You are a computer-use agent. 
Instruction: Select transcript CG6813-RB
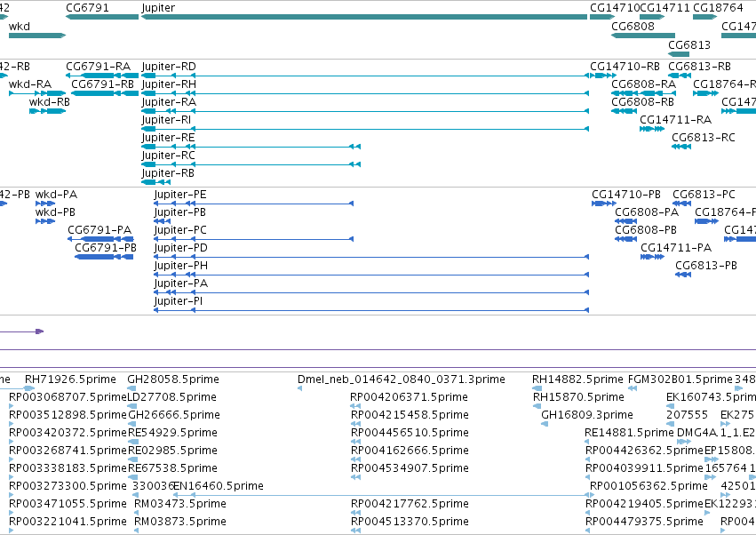[x=680, y=76]
